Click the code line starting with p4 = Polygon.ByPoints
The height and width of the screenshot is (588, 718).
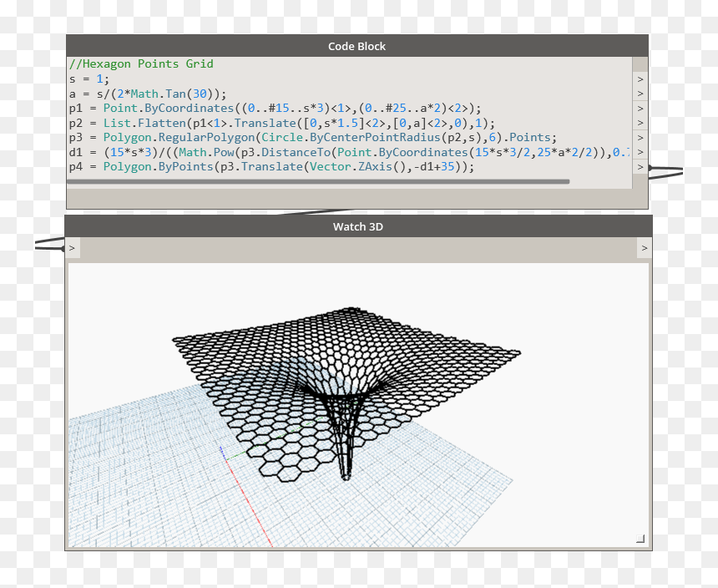coord(271,167)
